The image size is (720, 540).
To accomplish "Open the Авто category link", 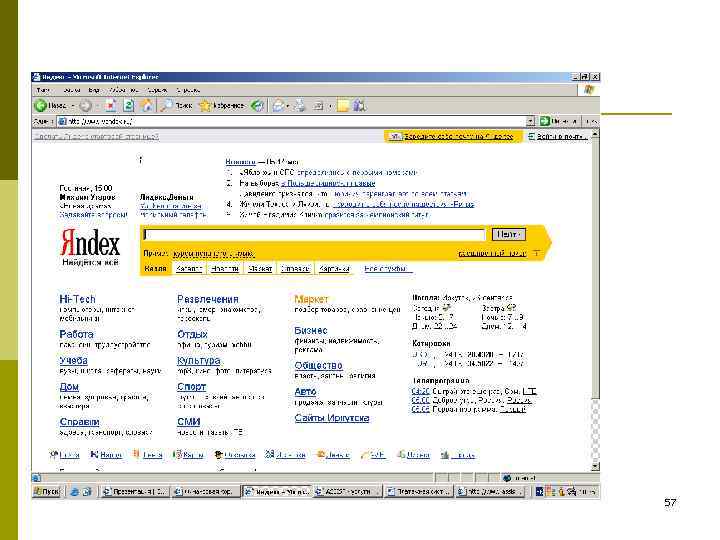I will [305, 392].
